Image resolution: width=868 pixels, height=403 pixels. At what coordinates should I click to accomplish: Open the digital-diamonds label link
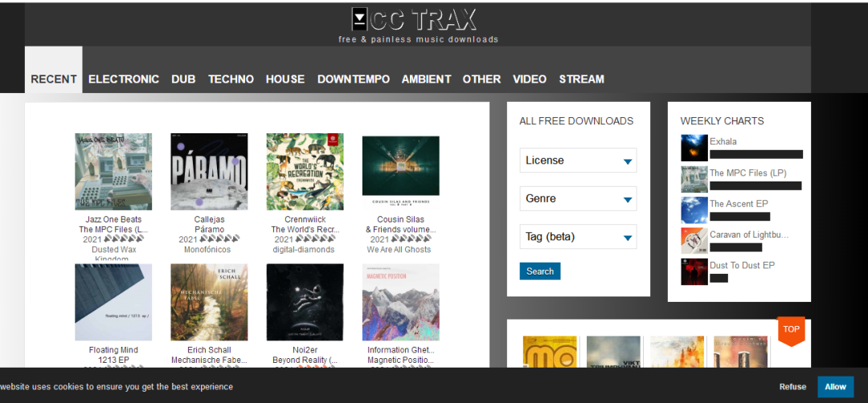[304, 250]
